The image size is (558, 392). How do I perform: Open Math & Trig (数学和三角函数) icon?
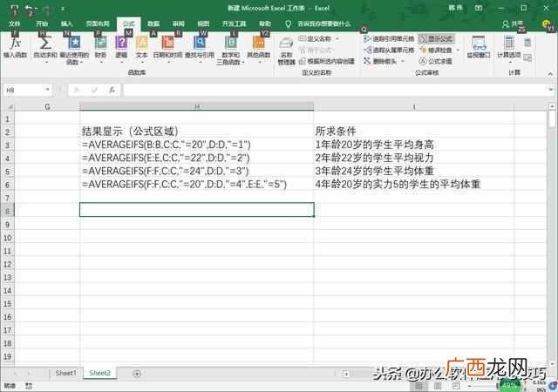[x=230, y=50]
